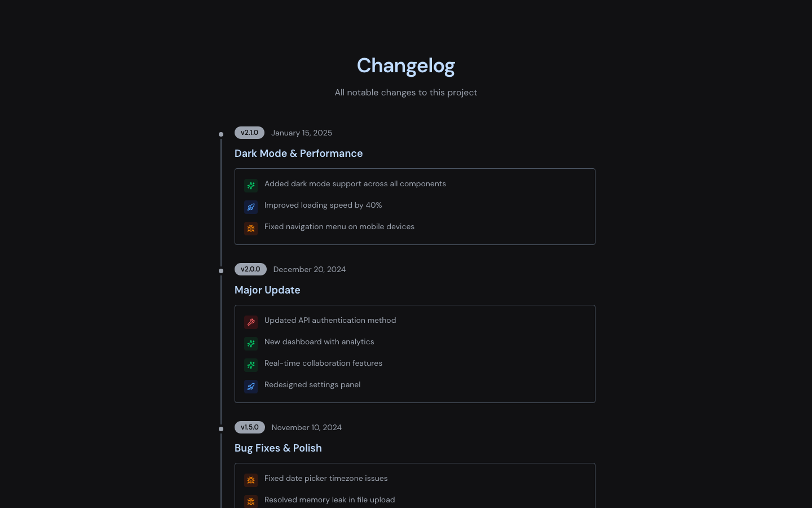Click the bug icon for the navigation menu fix
812x508 pixels.
click(251, 229)
